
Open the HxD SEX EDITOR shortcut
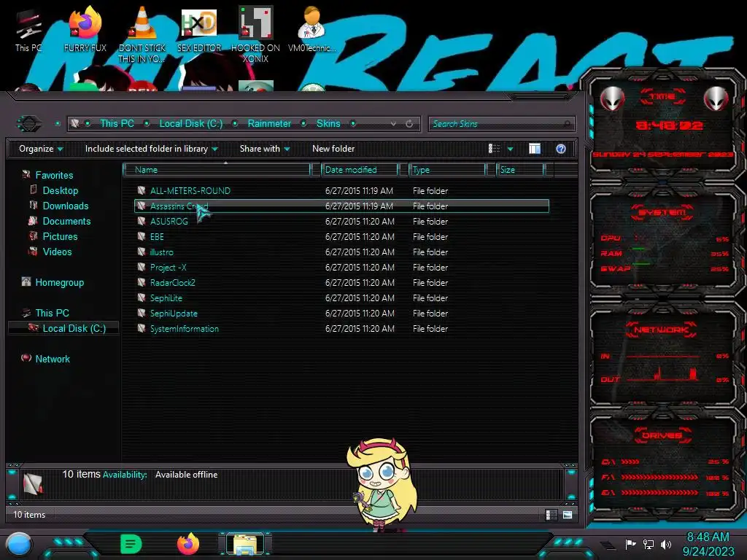pyautogui.click(x=199, y=29)
